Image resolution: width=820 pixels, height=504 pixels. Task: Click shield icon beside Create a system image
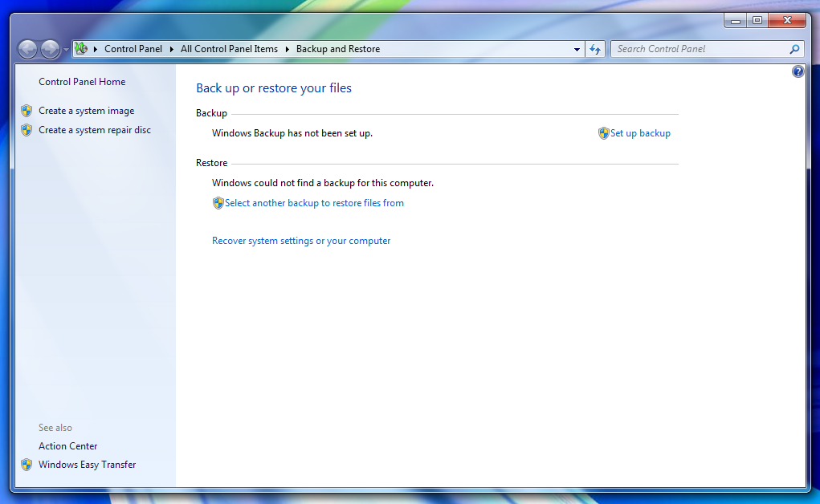coord(27,111)
